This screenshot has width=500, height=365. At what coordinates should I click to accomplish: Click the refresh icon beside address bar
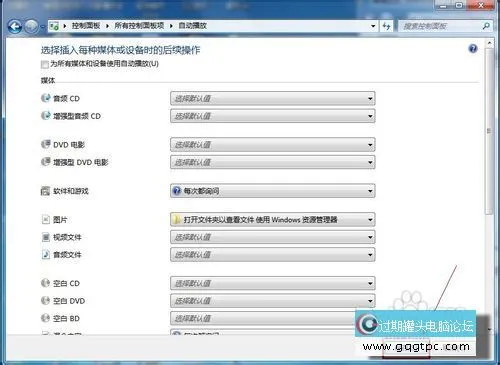tap(387, 26)
